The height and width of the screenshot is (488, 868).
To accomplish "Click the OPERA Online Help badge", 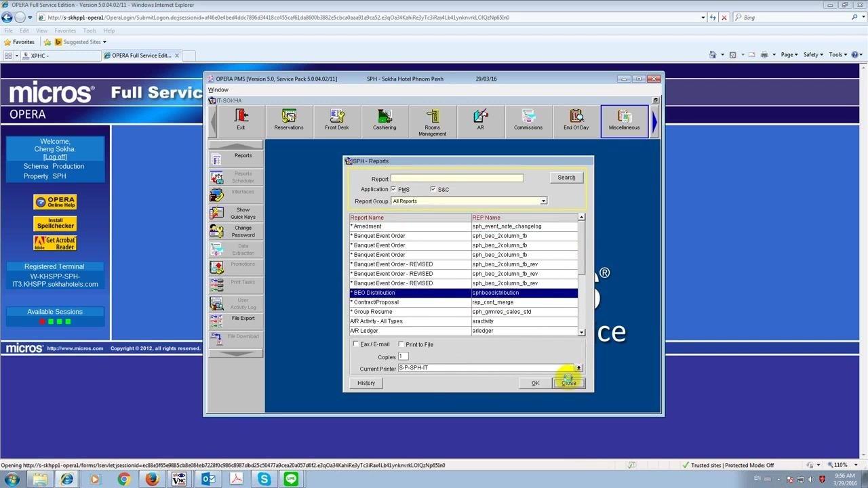I will pos(55,202).
